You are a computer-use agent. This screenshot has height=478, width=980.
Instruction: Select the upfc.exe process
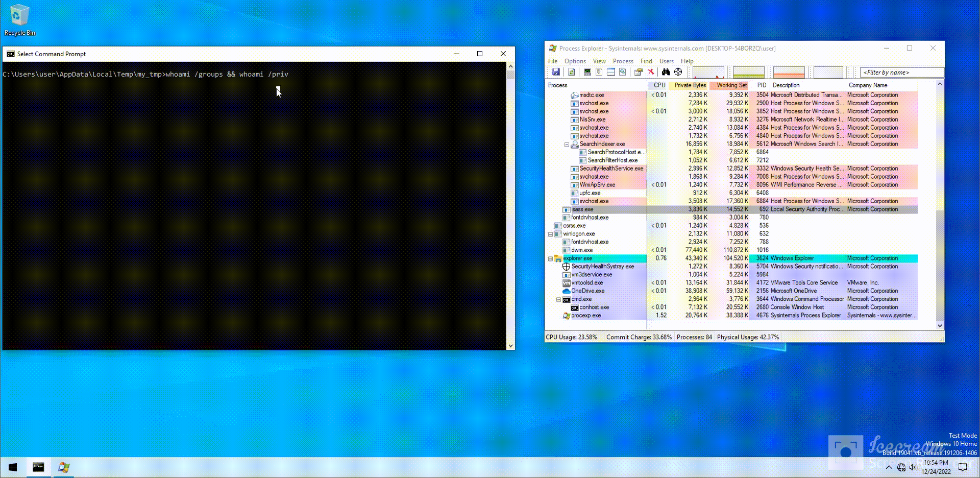click(590, 193)
